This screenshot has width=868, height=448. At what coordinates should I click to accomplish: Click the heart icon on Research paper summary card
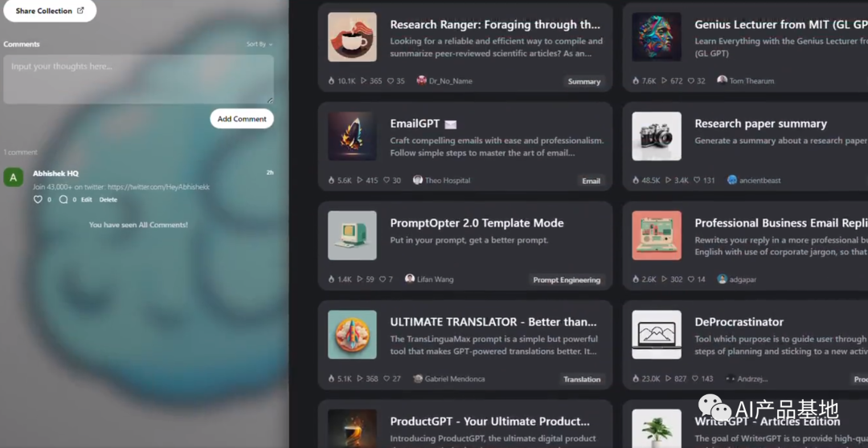697,181
